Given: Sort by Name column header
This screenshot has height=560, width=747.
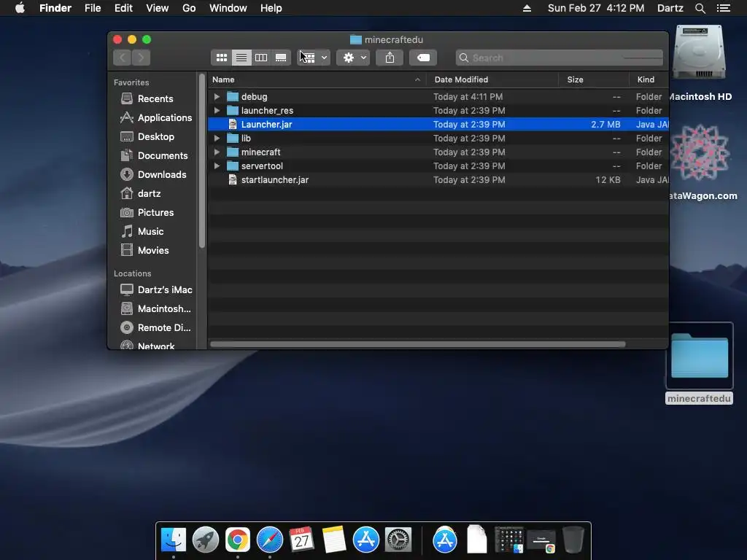Looking at the screenshot, I should click(317, 79).
